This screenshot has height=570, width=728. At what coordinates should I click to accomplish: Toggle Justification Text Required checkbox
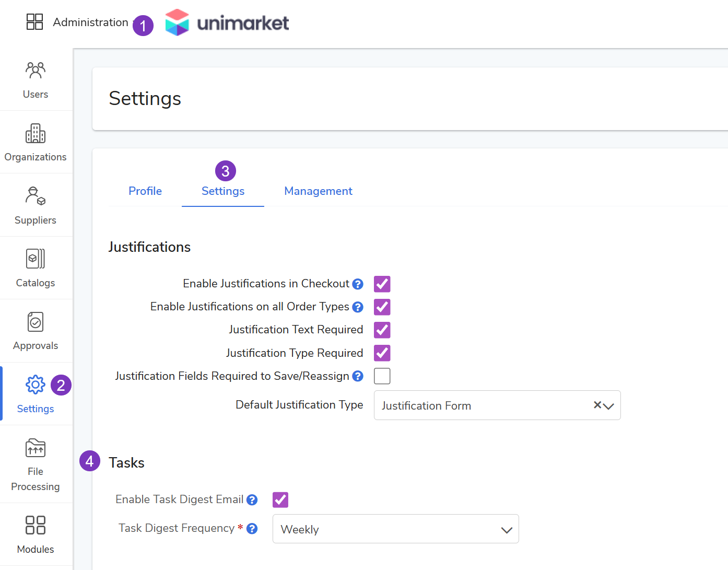(382, 330)
